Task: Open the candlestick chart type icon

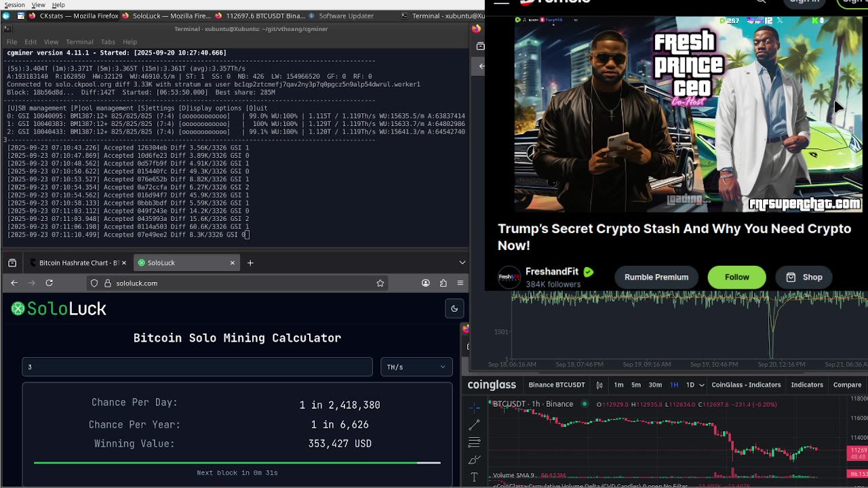Action: pos(599,385)
